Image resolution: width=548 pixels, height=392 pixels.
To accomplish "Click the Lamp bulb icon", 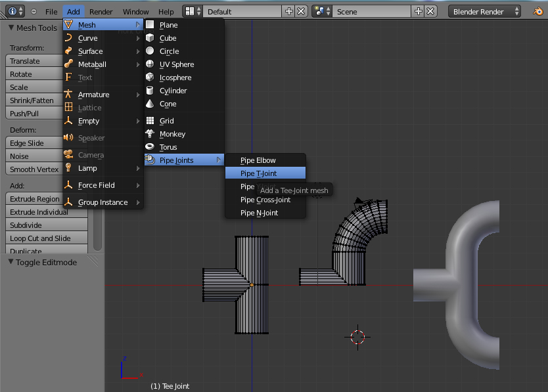I will click(x=68, y=167).
